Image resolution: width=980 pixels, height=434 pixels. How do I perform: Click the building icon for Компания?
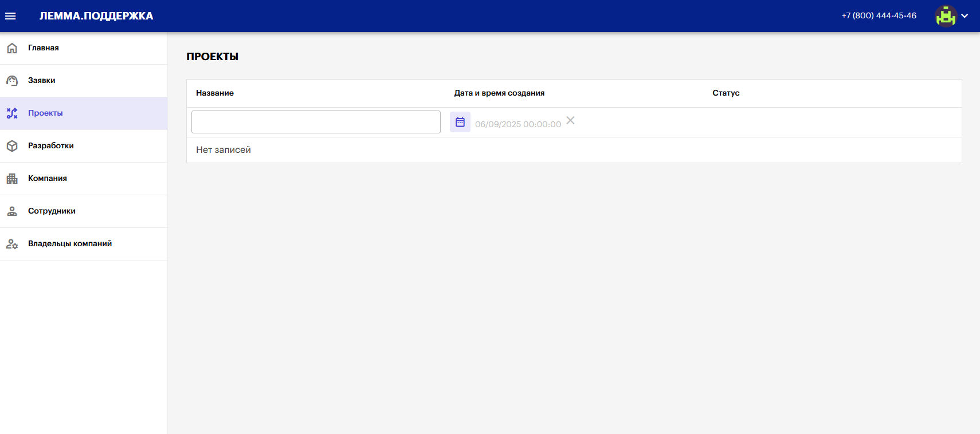(x=12, y=179)
